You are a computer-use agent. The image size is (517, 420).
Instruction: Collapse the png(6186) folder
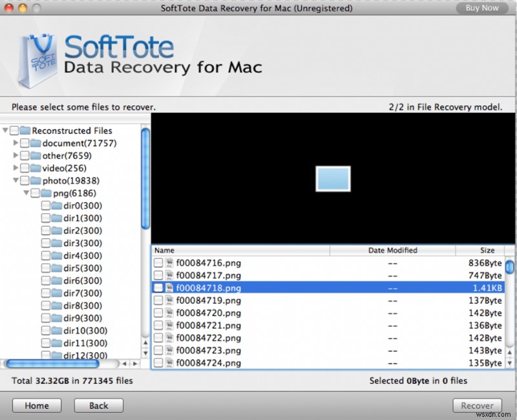[x=26, y=193]
